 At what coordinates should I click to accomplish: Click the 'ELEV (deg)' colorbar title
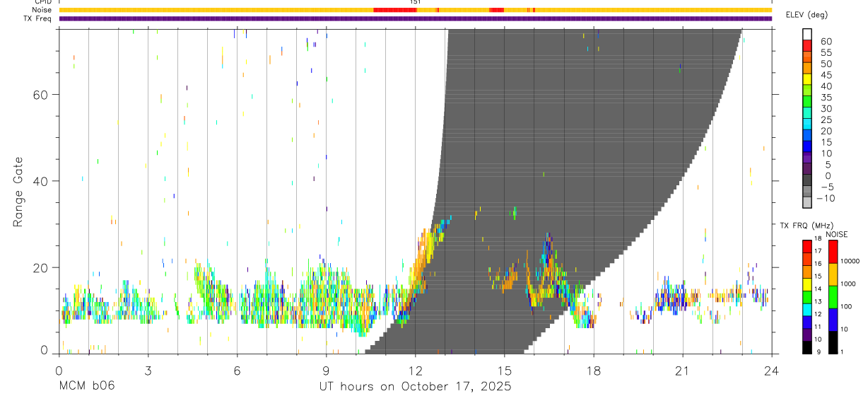[x=807, y=14]
